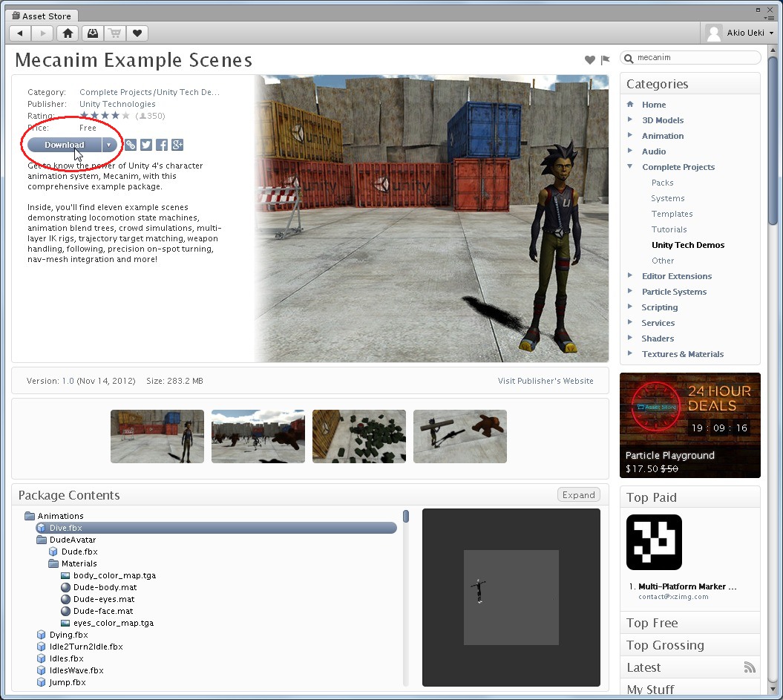Expand the Scripting category

[630, 307]
